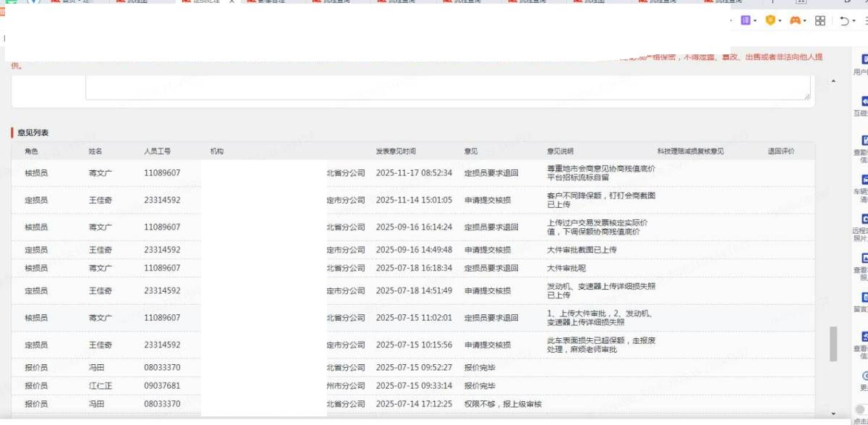Open the 远程 photo icon in right sidebar

click(864, 219)
